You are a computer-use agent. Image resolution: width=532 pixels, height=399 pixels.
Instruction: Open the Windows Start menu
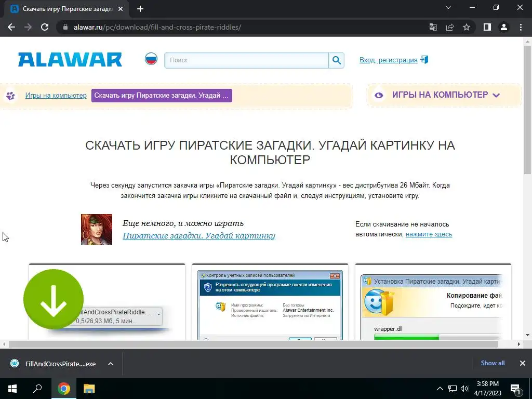12,389
